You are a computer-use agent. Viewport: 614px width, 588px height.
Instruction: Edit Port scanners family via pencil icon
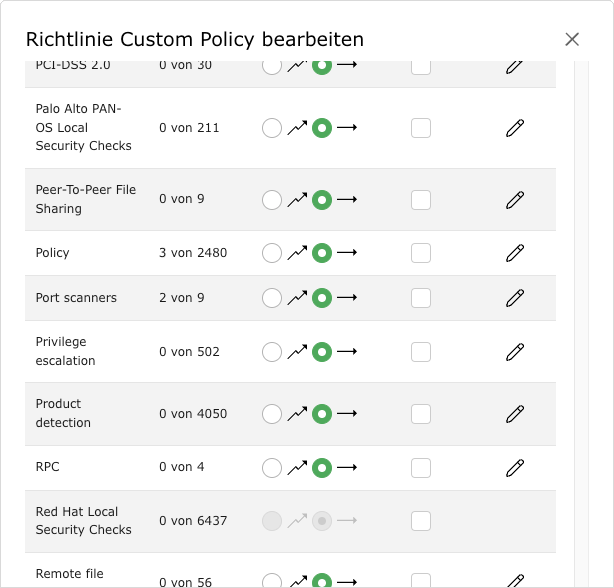(515, 298)
